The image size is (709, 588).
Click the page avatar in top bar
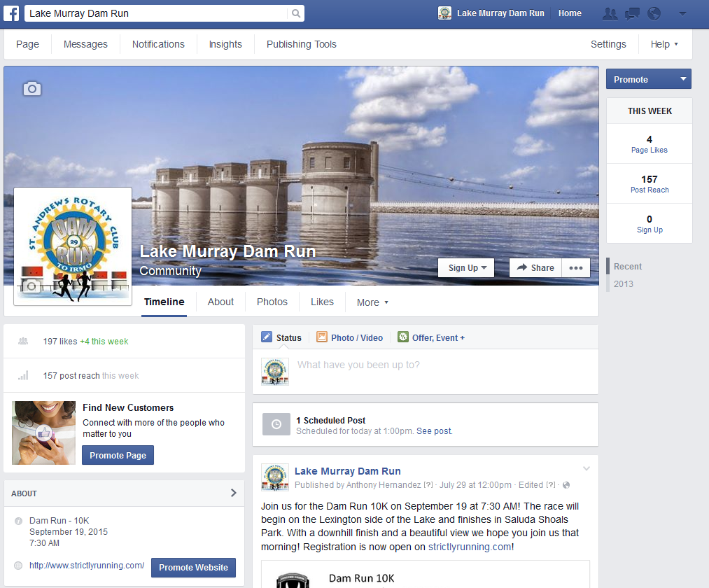tap(444, 13)
